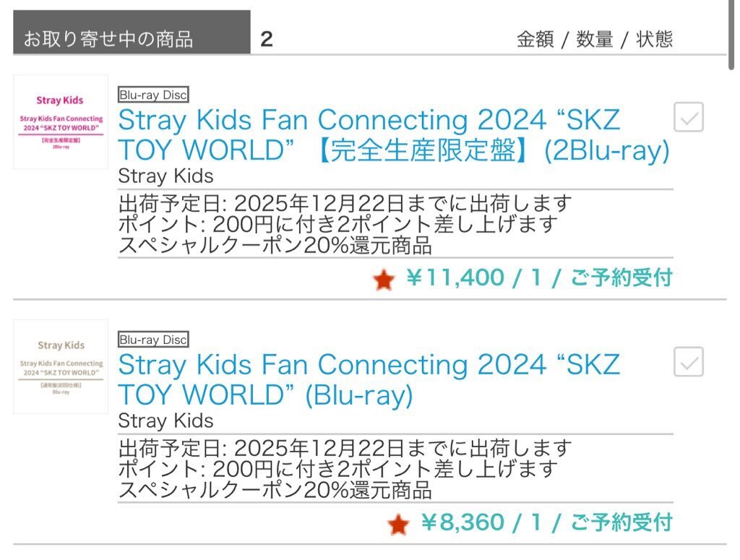
Task: Click the Stray Kids artist name under the 完全生産限定盤 title
Action: 165,176
